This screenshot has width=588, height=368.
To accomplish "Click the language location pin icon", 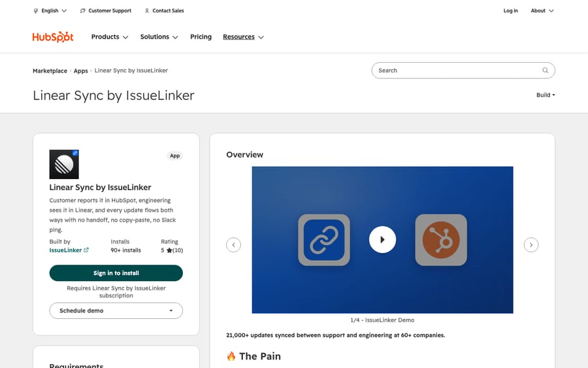I will (x=36, y=11).
